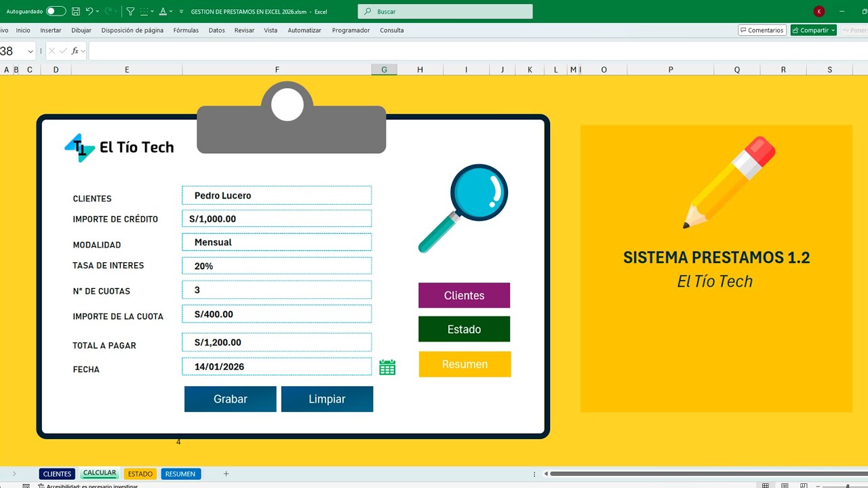Switch to Page Break Preview icon
Image resolution: width=868 pixels, height=488 pixels.
point(804,485)
